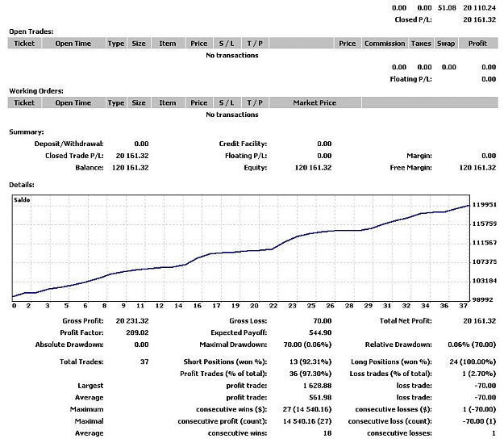Select the Gross Profit value 20 231.32
Image resolution: width=504 pixels, height=439 pixels.
pyautogui.click(x=132, y=321)
